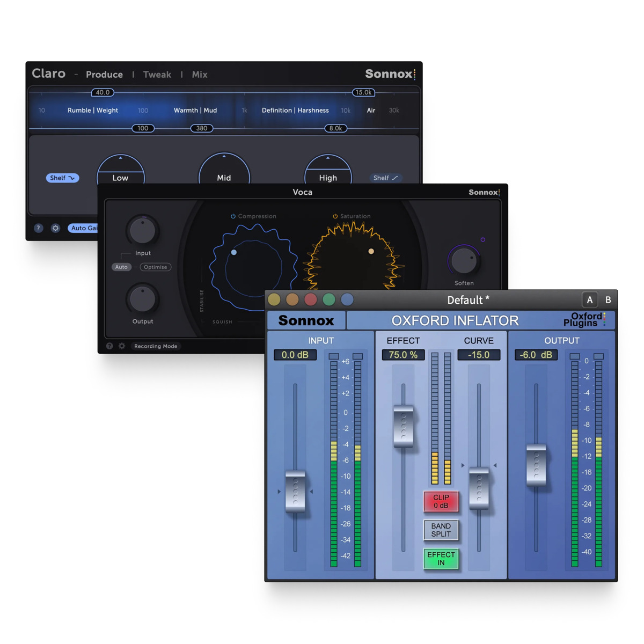This screenshot has width=644, height=644.
Task: Click the 75.0 % effect value field
Action: tap(404, 355)
